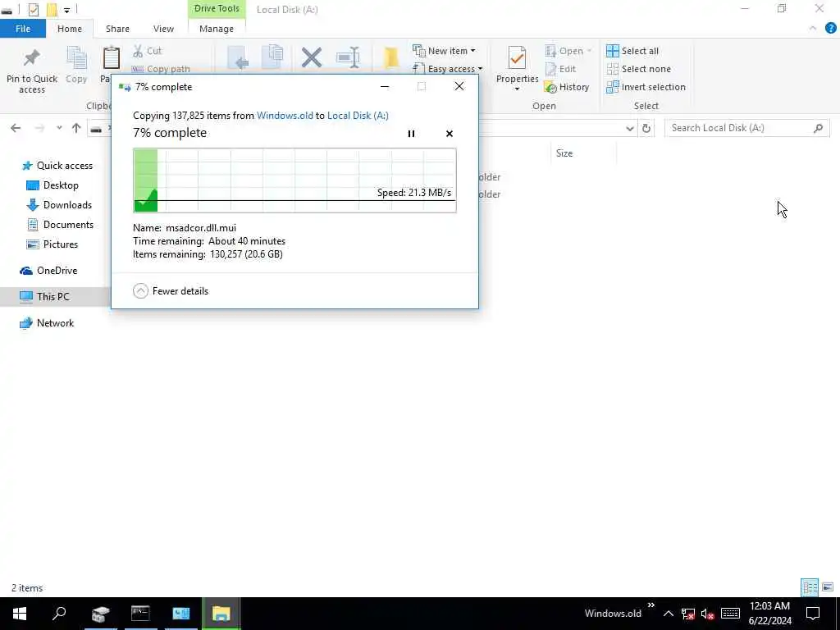Click the Open ribbon command
The image size is (840, 630).
tap(568, 51)
